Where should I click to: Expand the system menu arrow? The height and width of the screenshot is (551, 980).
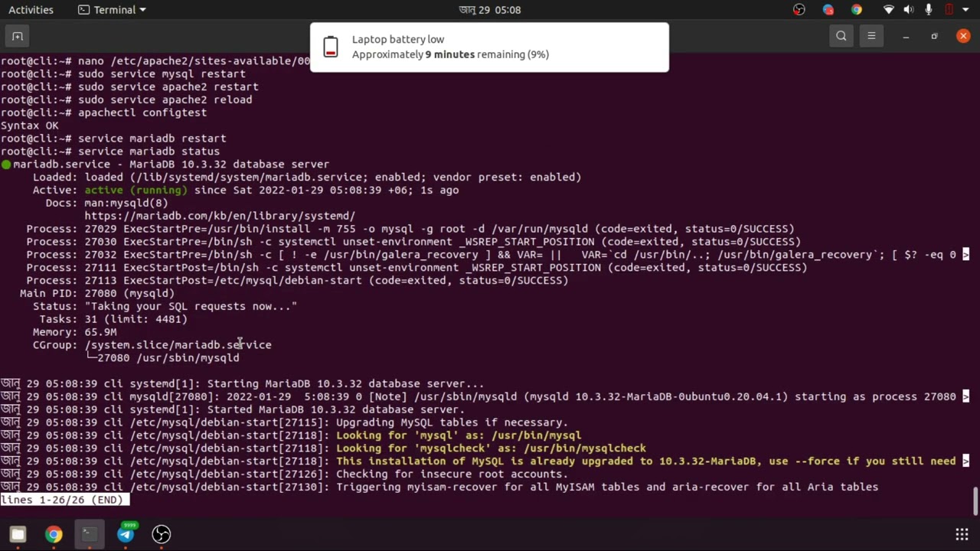[966, 10]
